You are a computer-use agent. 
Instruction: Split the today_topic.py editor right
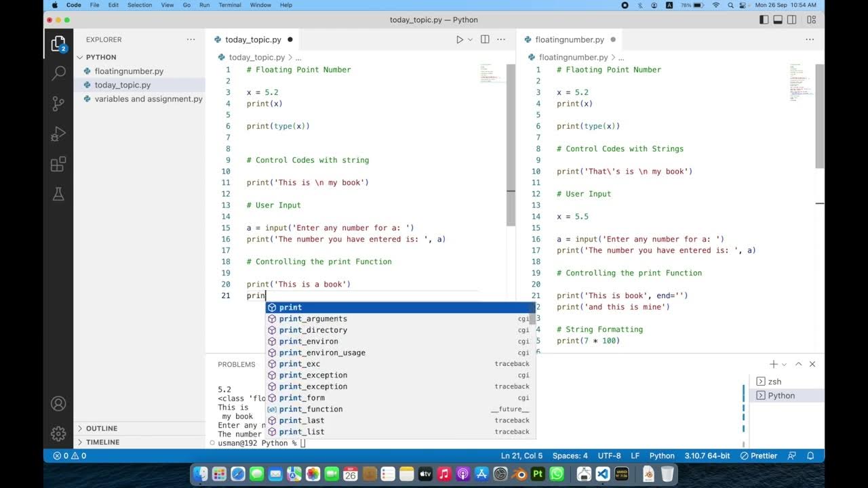485,39
